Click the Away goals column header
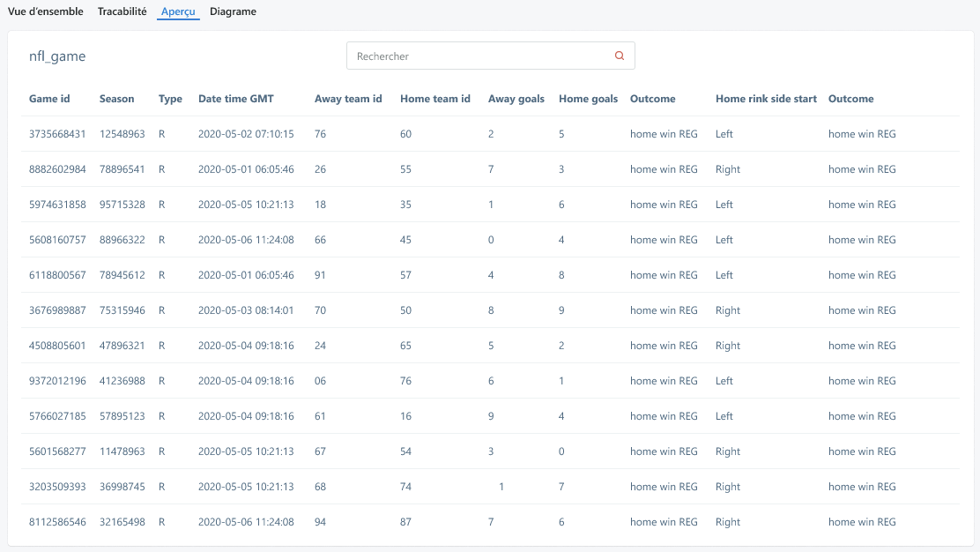Image resolution: width=980 pixels, height=552 pixels. coord(516,99)
